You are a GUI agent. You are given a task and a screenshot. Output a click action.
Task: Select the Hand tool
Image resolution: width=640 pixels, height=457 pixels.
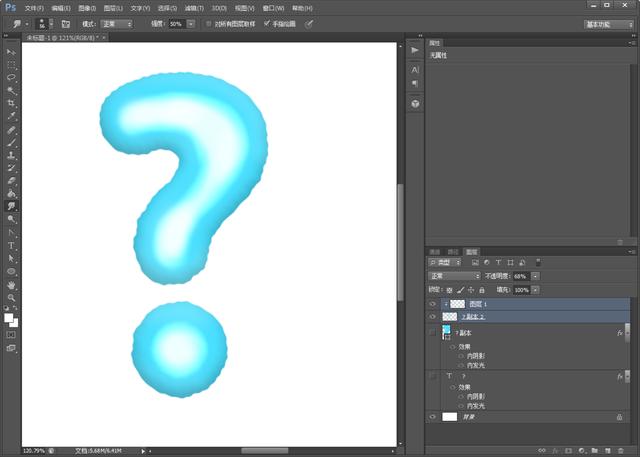click(11, 285)
